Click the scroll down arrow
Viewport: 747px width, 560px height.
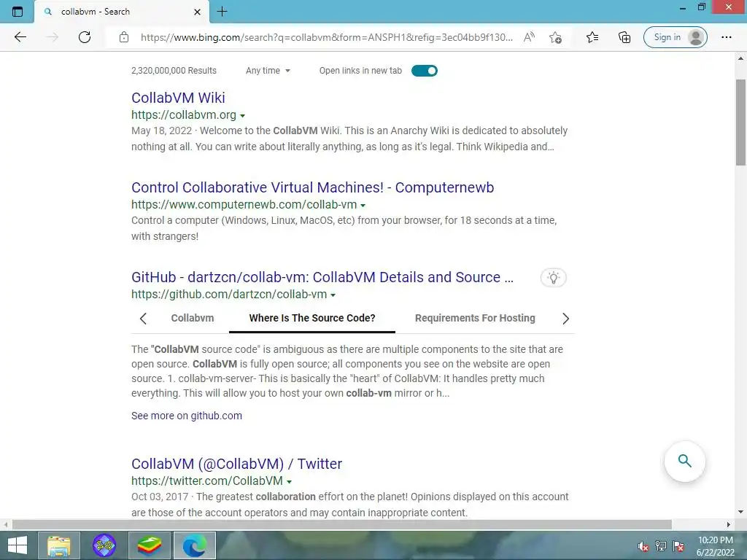click(740, 513)
